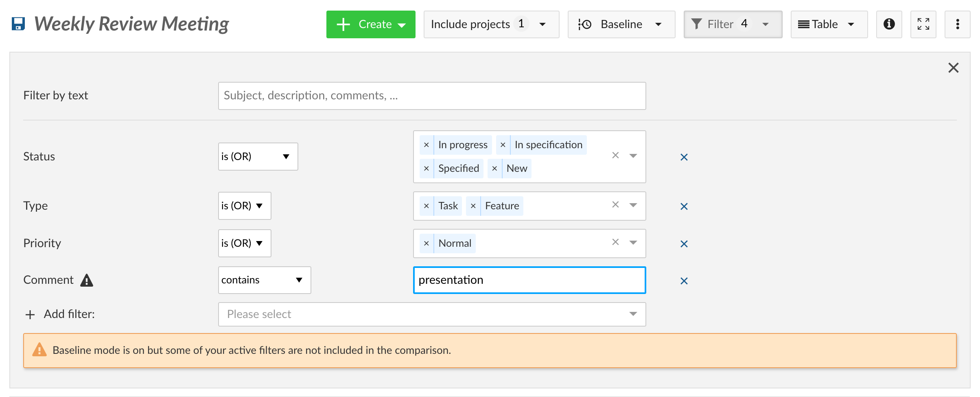This screenshot has height=397, width=980.
Task: Open the Table view switcher menu
Action: tap(829, 24)
